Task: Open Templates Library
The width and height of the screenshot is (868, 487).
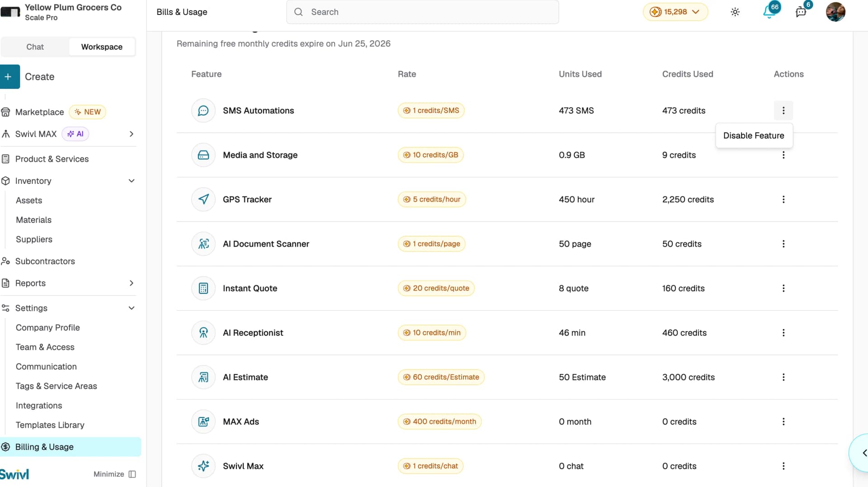Action: (x=50, y=425)
